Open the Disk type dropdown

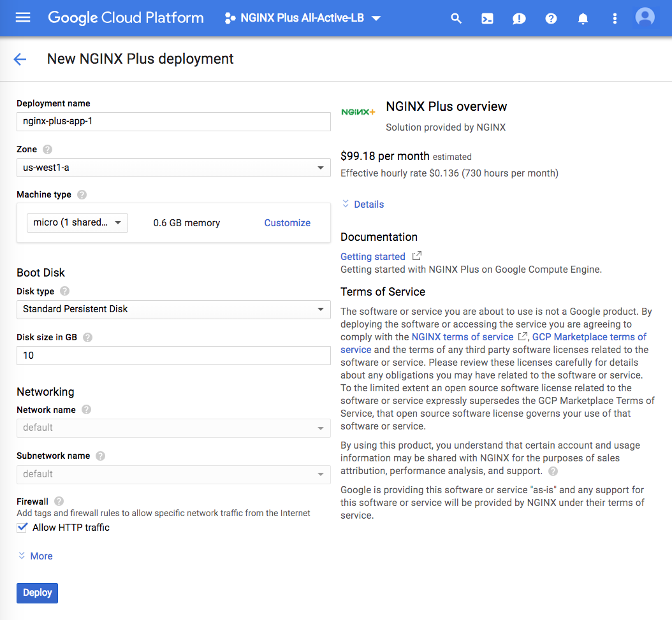173,309
